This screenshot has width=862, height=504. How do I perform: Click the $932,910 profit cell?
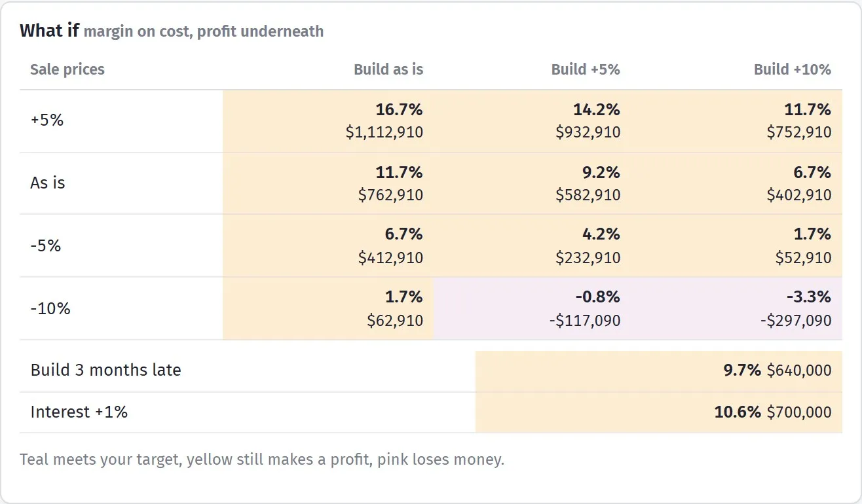532,121
